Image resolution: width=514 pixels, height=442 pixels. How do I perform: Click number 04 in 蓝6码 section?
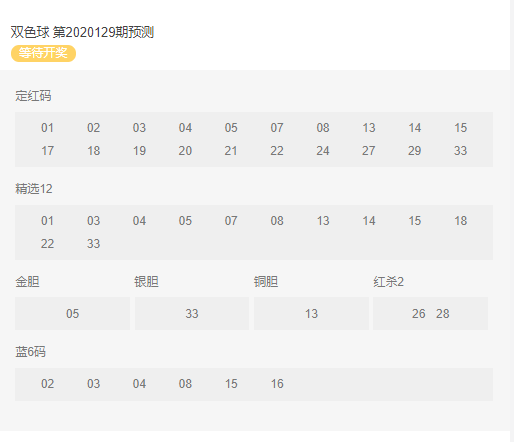[x=139, y=384]
